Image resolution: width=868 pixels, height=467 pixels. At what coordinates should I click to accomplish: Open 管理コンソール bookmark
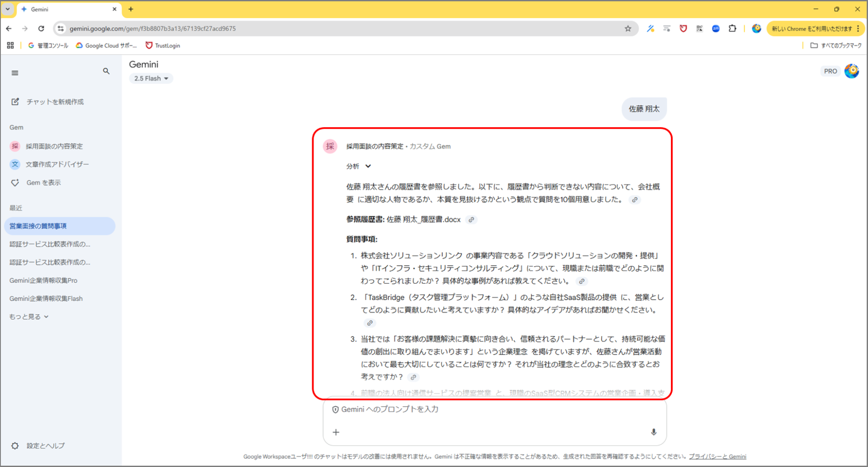pos(48,46)
